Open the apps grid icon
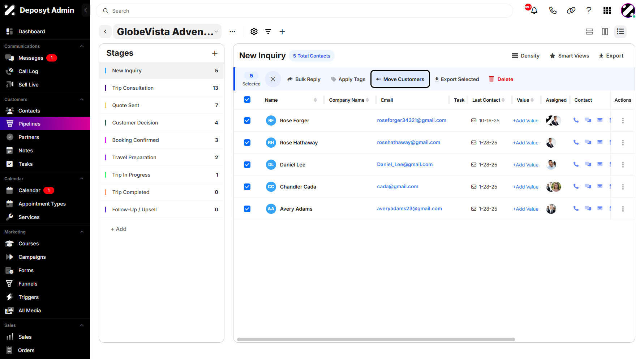Screen dimensions: 644x359 point(607,10)
